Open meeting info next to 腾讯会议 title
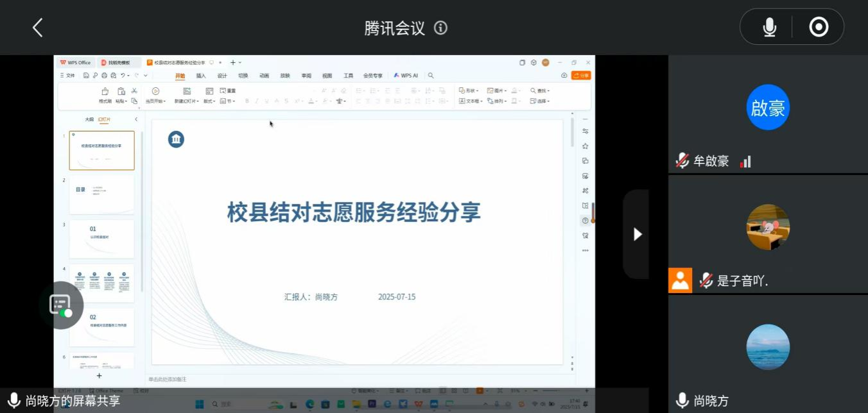Viewport: 868px width, 413px height. point(440,28)
